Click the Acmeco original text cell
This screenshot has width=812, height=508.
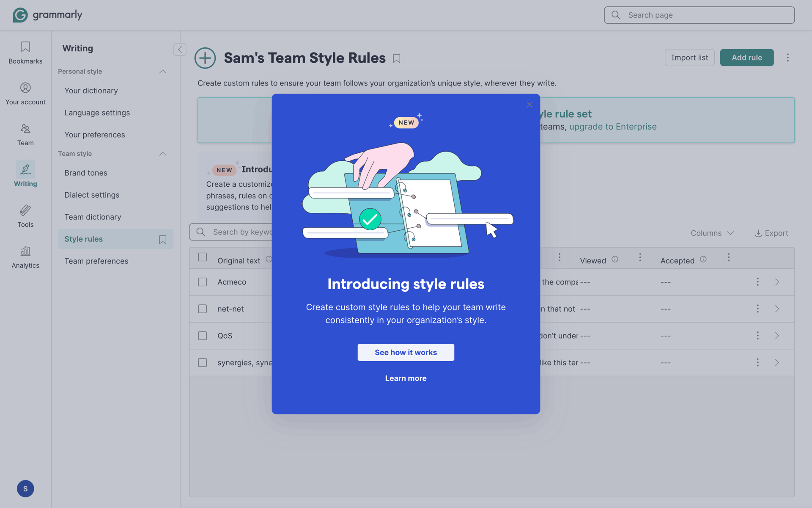click(232, 282)
